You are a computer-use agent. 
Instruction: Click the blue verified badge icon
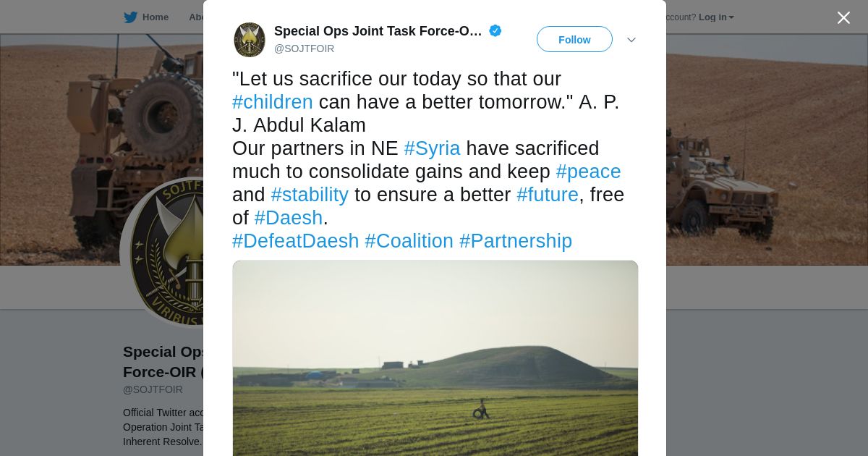coord(495,30)
